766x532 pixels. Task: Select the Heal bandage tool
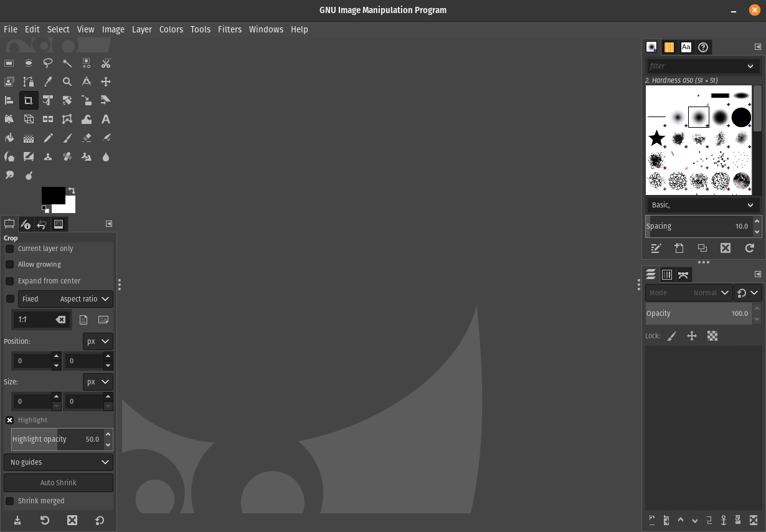coord(67,157)
